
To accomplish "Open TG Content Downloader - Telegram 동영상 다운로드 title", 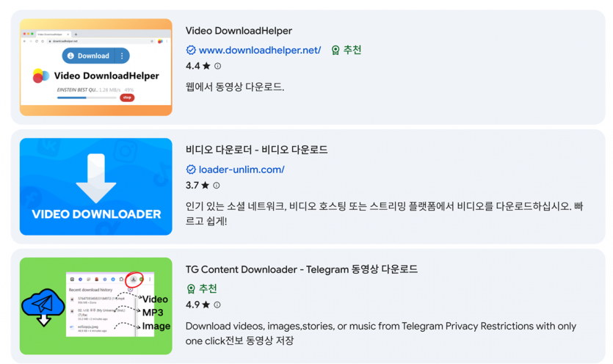I will point(301,269).
